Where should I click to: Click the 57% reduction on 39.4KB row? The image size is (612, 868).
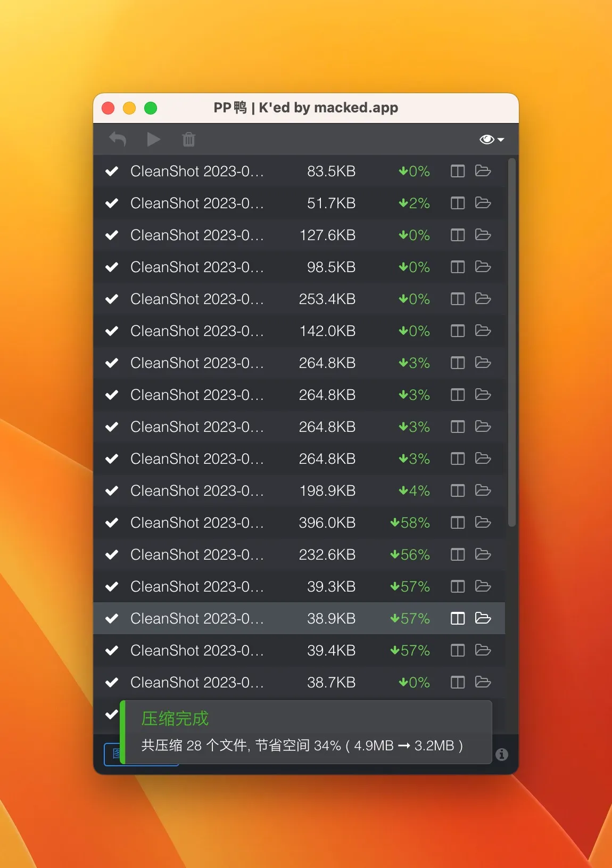[x=410, y=651]
